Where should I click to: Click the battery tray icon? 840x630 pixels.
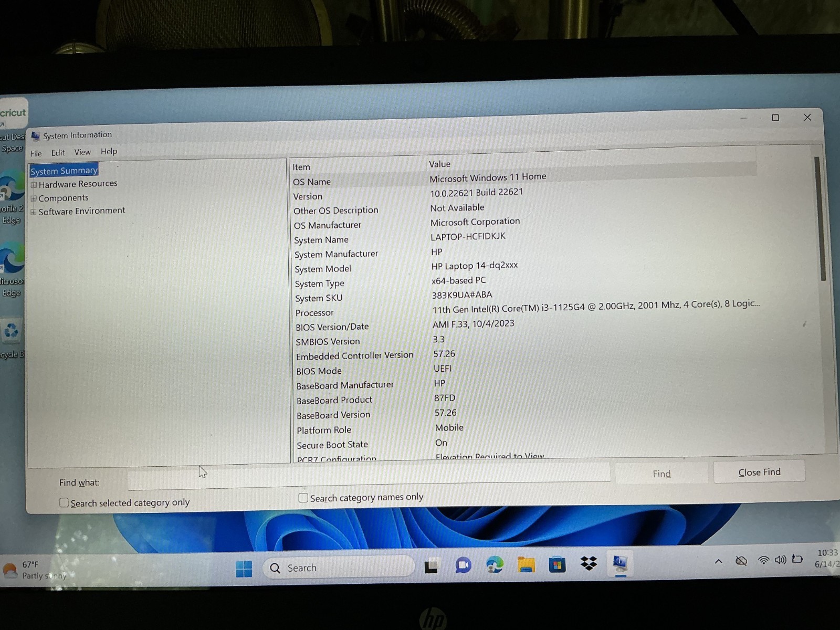[797, 559]
